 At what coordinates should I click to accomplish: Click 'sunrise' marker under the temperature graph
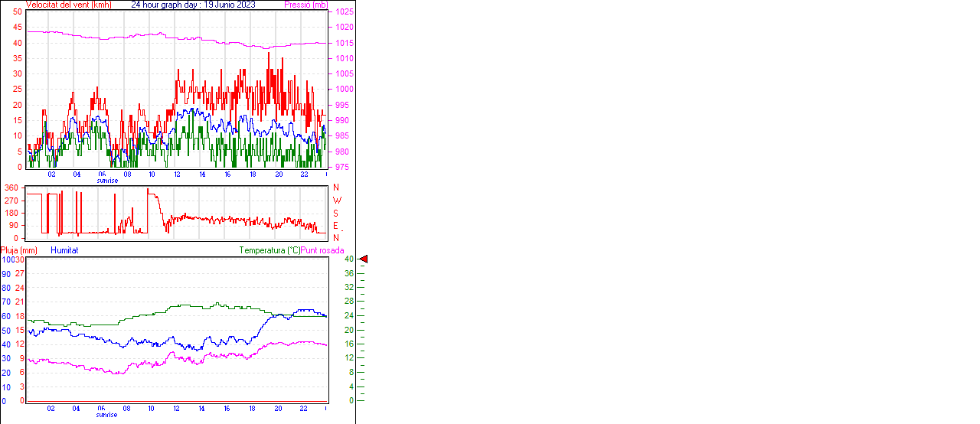[x=107, y=415]
